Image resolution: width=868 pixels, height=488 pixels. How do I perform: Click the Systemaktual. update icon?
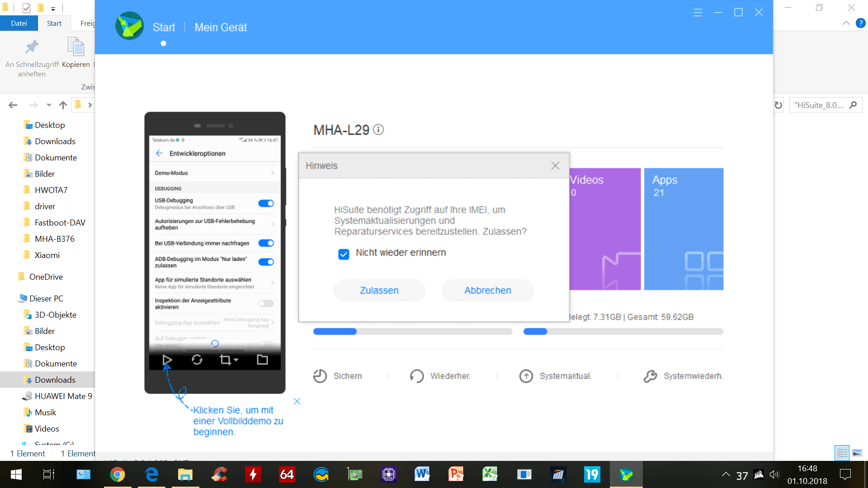(x=526, y=376)
